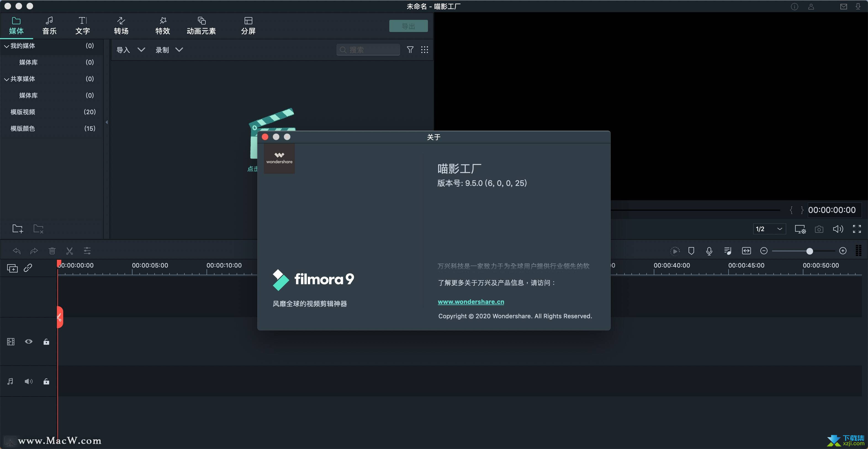Open the 动画元素 tab
Viewport: 868px width, 449px height.
click(x=201, y=26)
